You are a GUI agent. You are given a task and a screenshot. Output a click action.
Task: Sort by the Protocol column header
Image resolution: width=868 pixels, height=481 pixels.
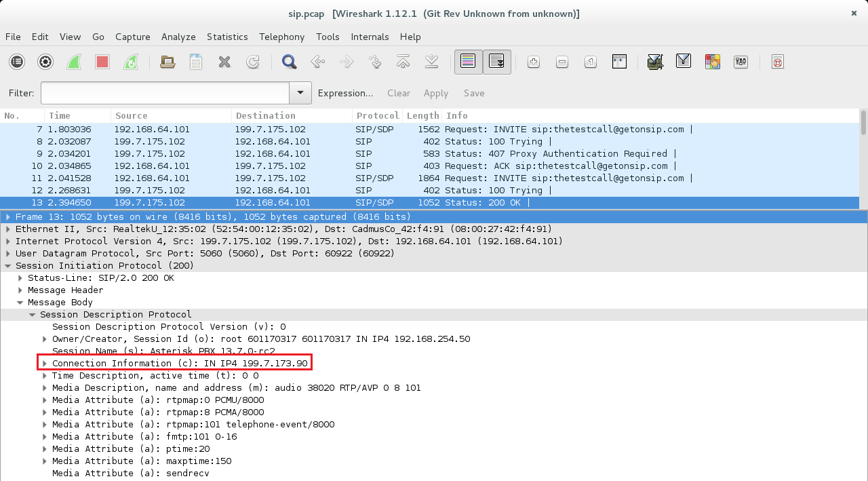(x=378, y=115)
